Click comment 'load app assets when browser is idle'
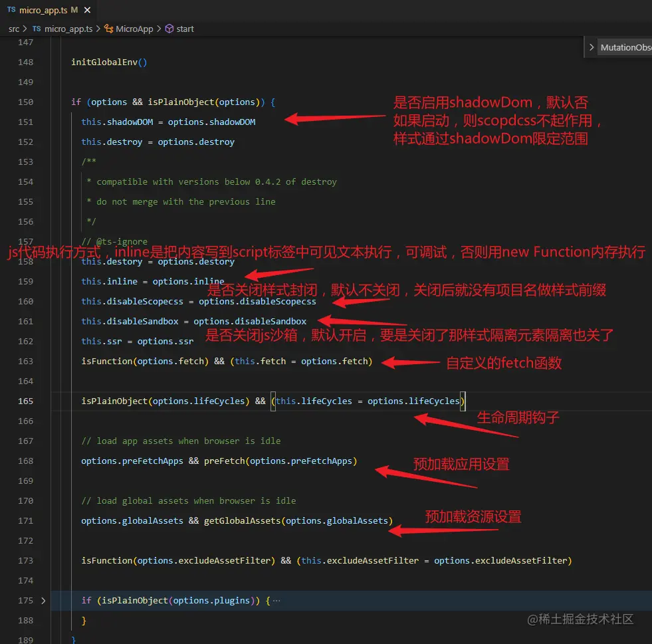This screenshot has width=652, height=644. 181,441
